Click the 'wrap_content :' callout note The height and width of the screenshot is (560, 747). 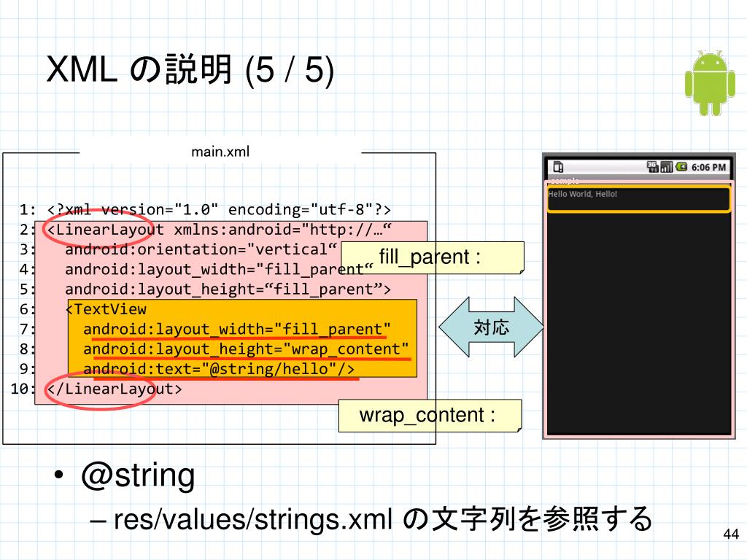click(x=430, y=416)
